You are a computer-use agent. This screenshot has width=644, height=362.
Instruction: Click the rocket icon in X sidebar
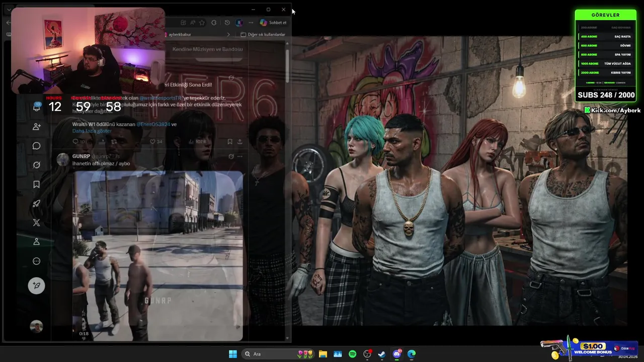click(37, 204)
